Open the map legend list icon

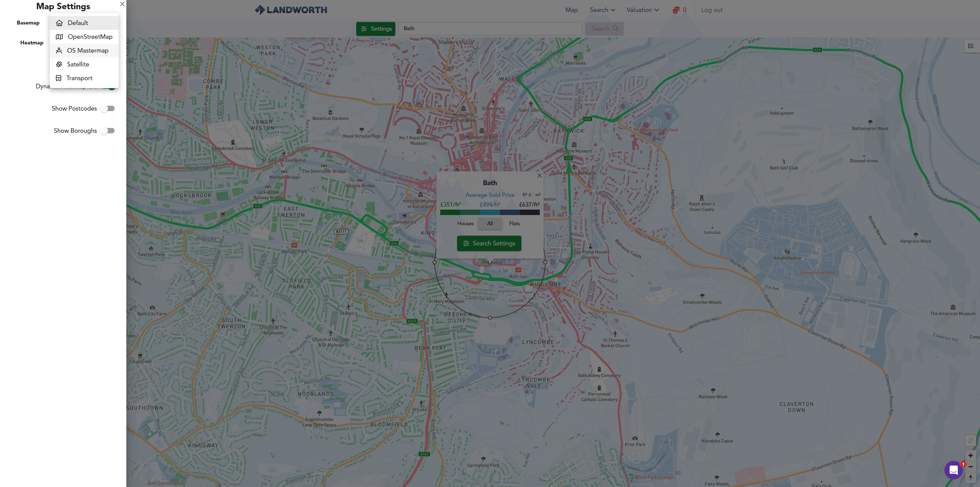pyautogui.click(x=971, y=46)
